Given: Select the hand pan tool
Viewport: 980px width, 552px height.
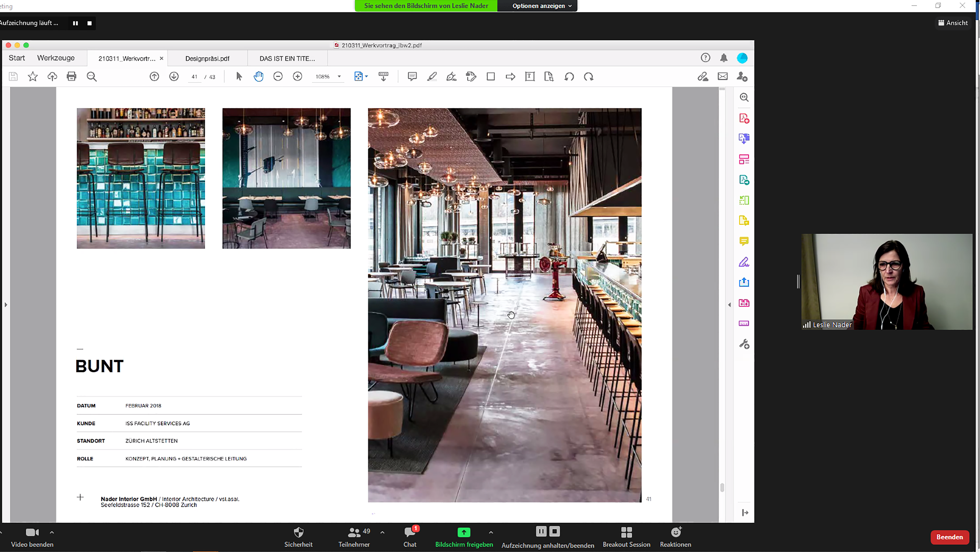Looking at the screenshot, I should coord(258,77).
